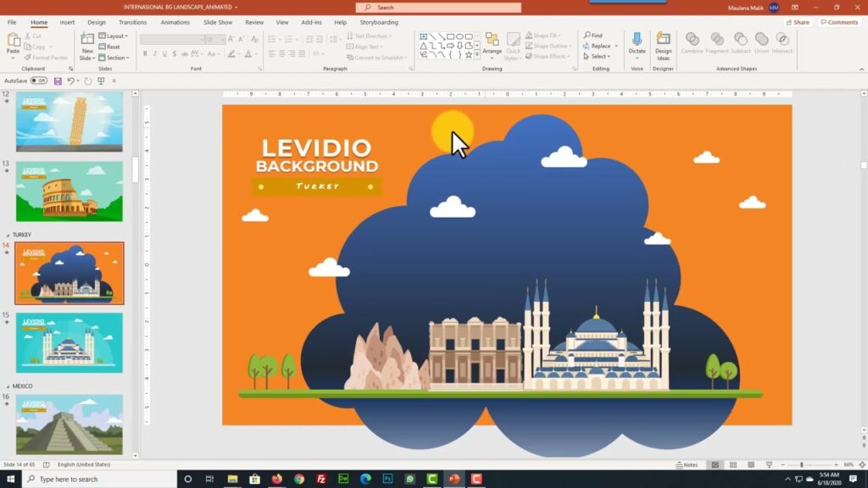Image resolution: width=868 pixels, height=488 pixels.
Task: Select slide 16 pyramid thumbnail
Action: 70,424
